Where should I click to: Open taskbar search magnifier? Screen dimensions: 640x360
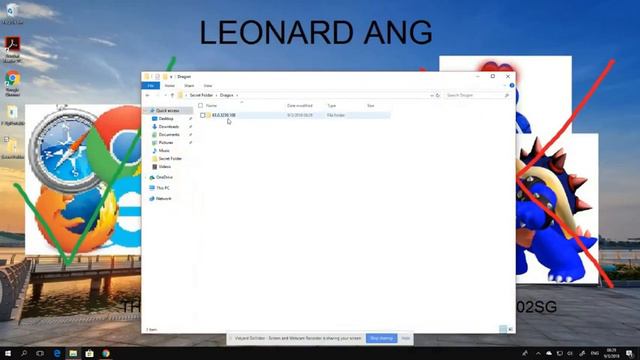[24, 353]
